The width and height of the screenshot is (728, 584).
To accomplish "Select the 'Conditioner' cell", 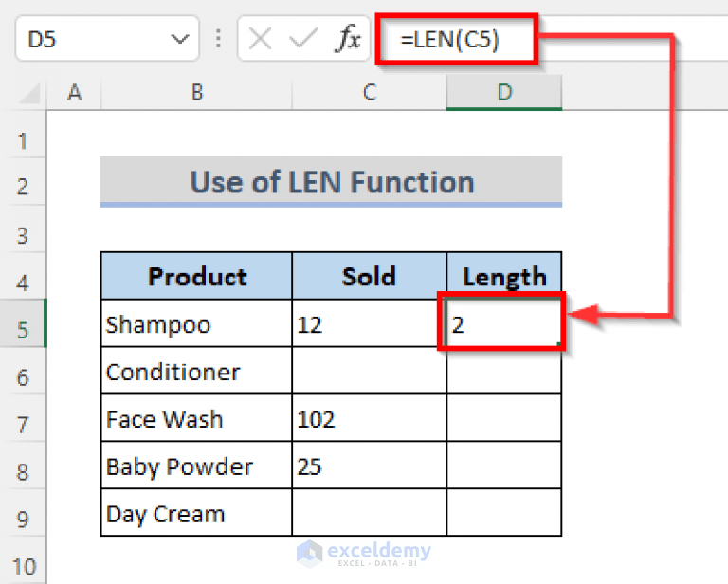I will point(197,371).
